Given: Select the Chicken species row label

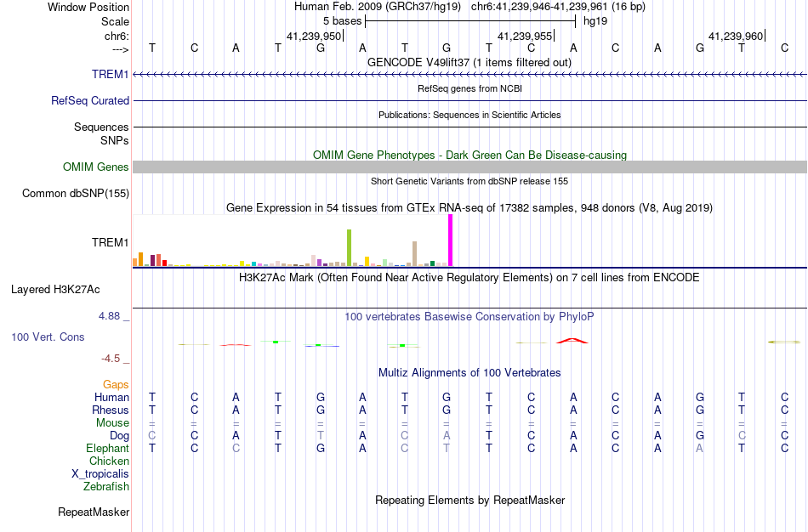Looking at the screenshot, I should point(109,461).
